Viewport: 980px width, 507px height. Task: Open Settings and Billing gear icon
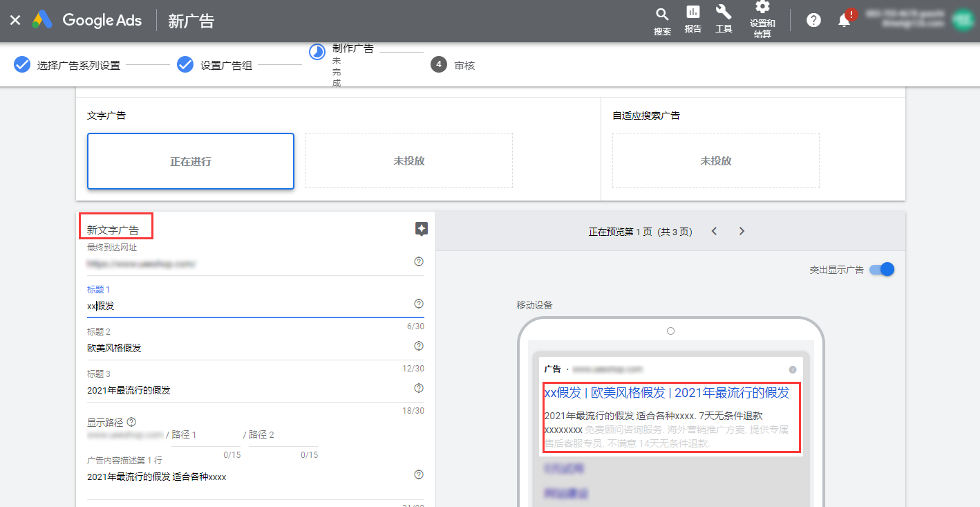(762, 8)
